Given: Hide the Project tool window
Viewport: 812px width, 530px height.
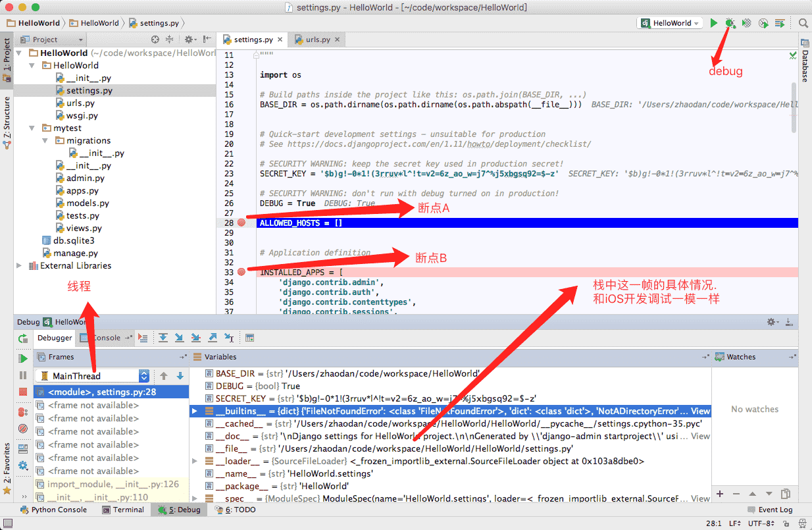Looking at the screenshot, I should click(207, 40).
